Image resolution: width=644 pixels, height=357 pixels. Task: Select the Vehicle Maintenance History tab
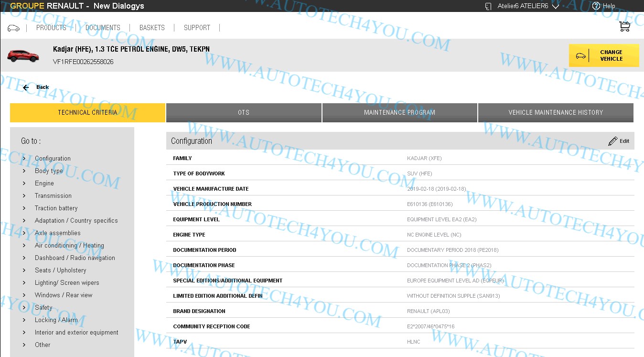point(556,112)
